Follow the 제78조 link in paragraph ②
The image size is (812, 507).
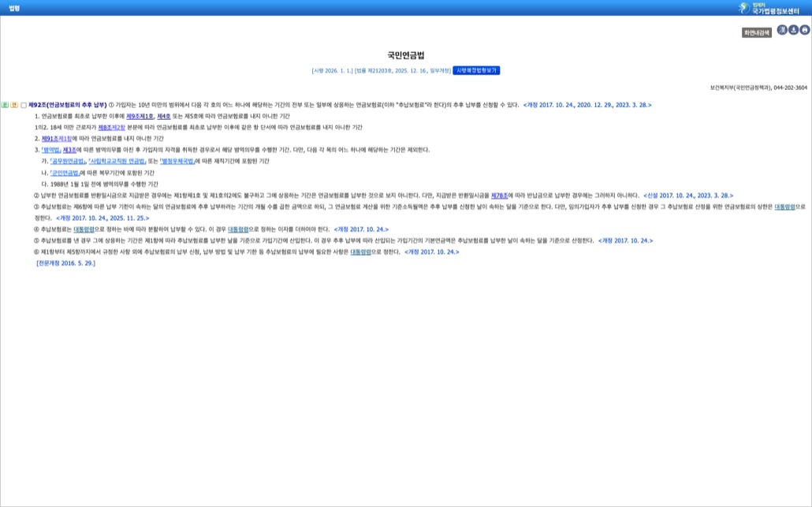coord(499,196)
